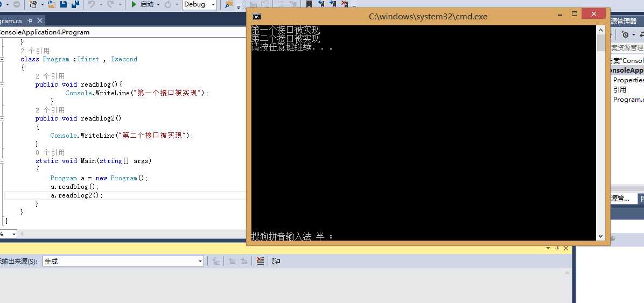Open the New Project dropdown arrow

43,4
